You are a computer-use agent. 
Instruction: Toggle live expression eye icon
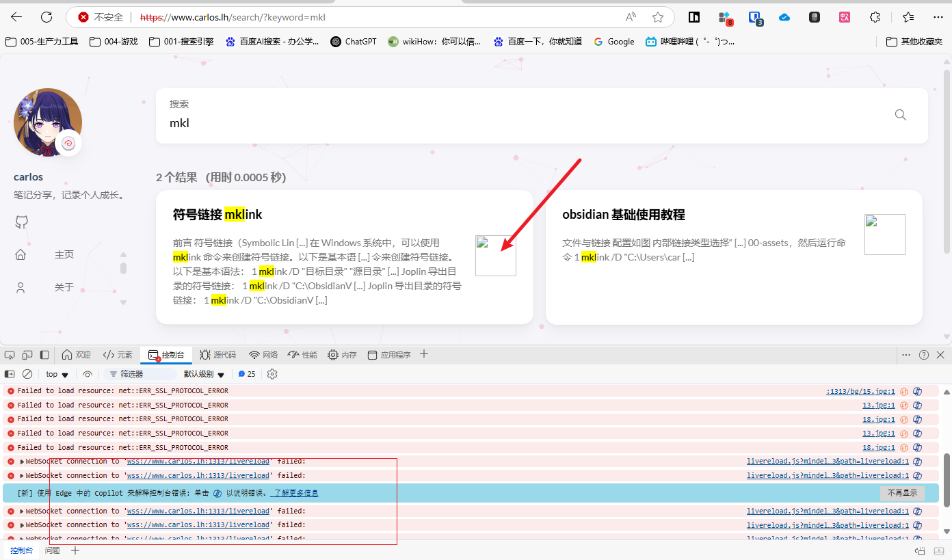pos(88,374)
